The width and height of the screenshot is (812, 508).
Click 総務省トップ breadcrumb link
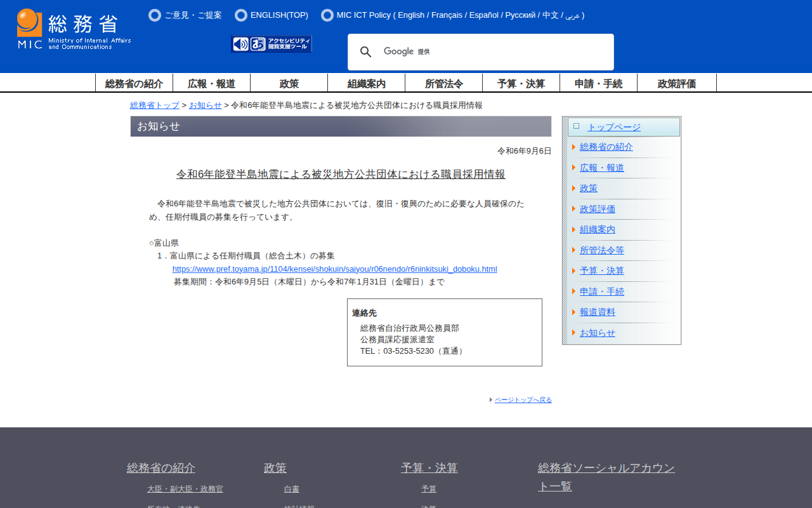pyautogui.click(x=155, y=105)
